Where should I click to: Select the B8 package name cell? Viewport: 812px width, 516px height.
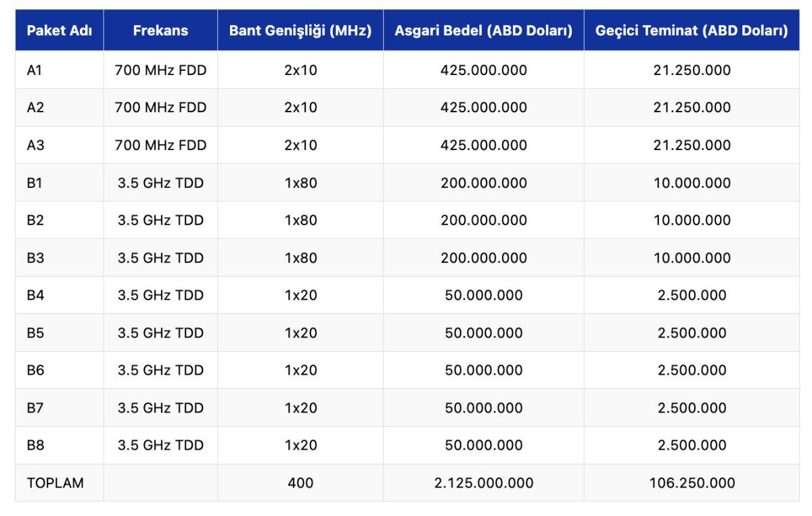pyautogui.click(x=35, y=446)
